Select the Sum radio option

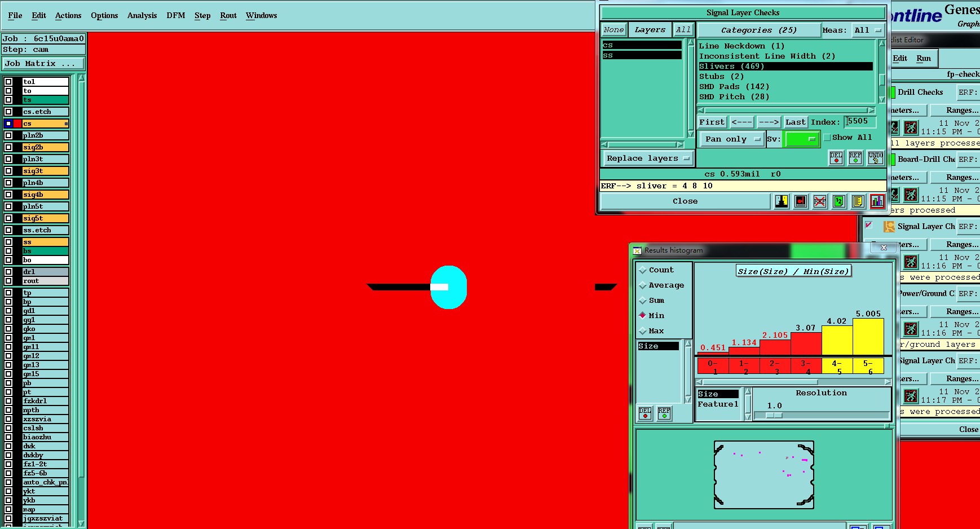coord(642,301)
